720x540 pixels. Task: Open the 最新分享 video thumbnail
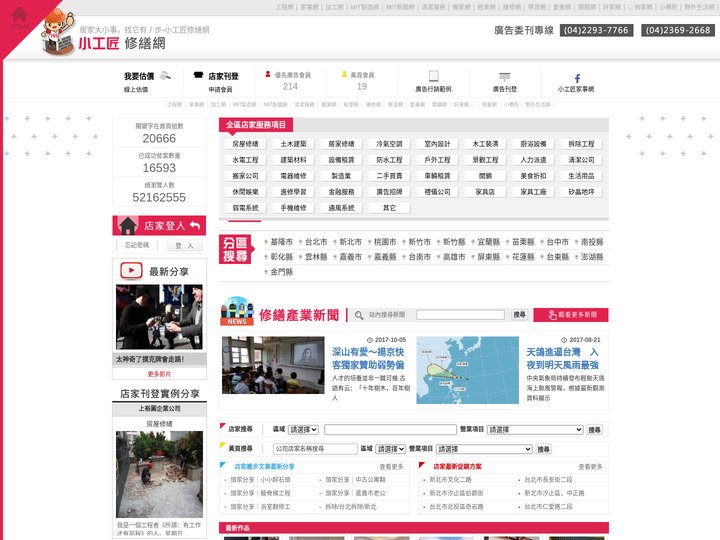point(159,317)
